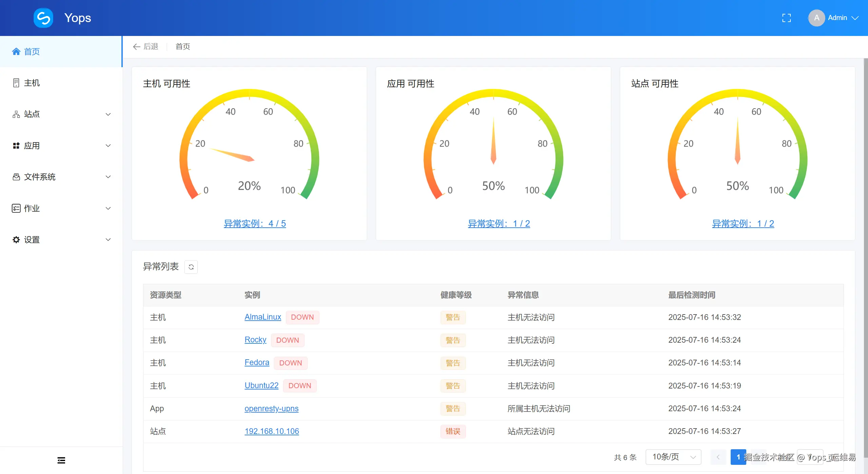868x474 pixels.
Task: Click the Admin avatar circle
Action: 816,18
